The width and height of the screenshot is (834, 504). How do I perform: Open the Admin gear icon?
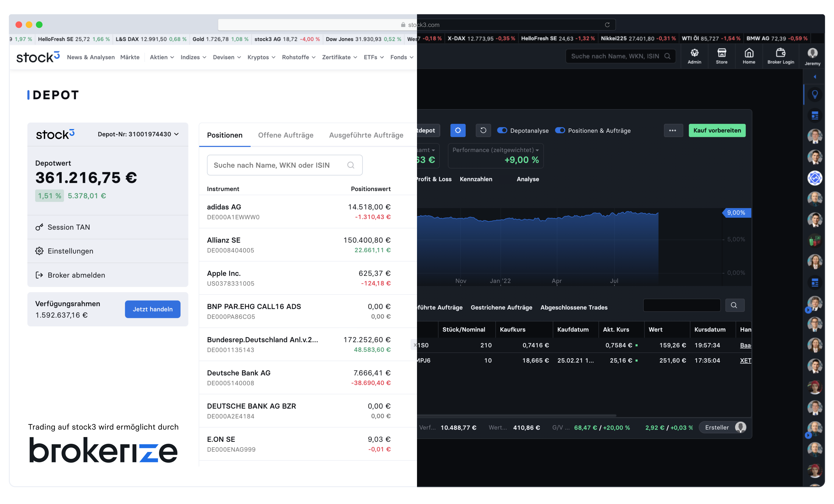click(x=694, y=53)
